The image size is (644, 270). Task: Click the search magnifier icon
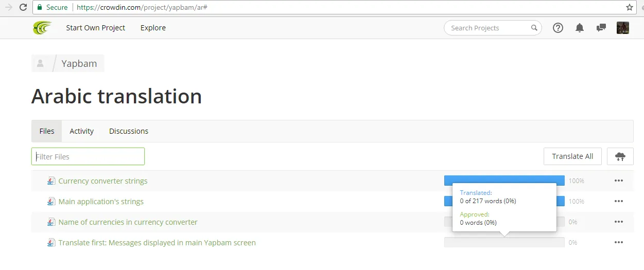[x=534, y=28]
